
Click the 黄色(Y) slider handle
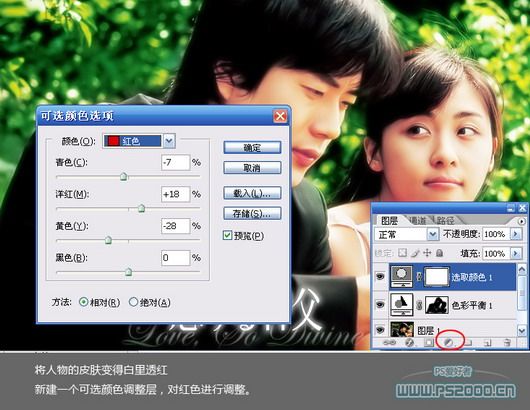point(108,240)
